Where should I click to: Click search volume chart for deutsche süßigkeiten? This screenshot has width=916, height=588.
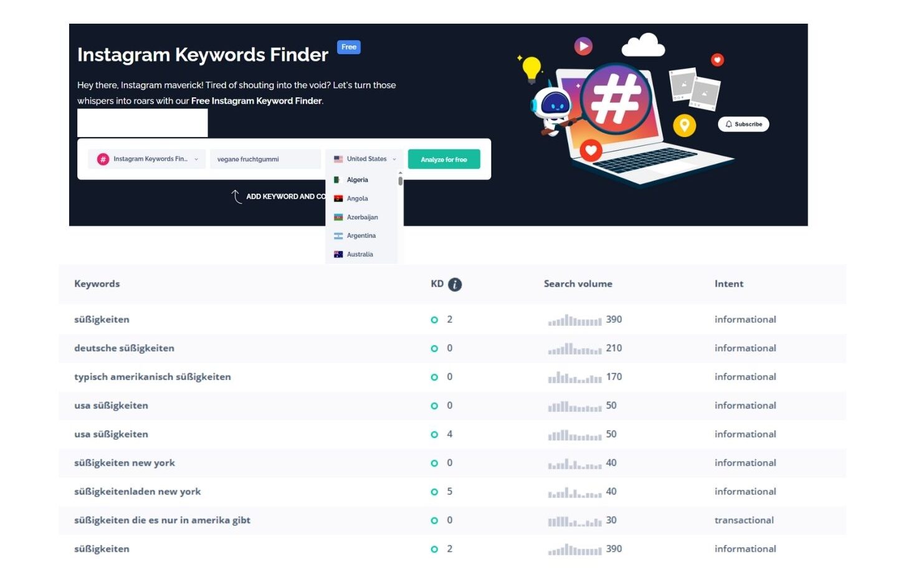(x=575, y=349)
